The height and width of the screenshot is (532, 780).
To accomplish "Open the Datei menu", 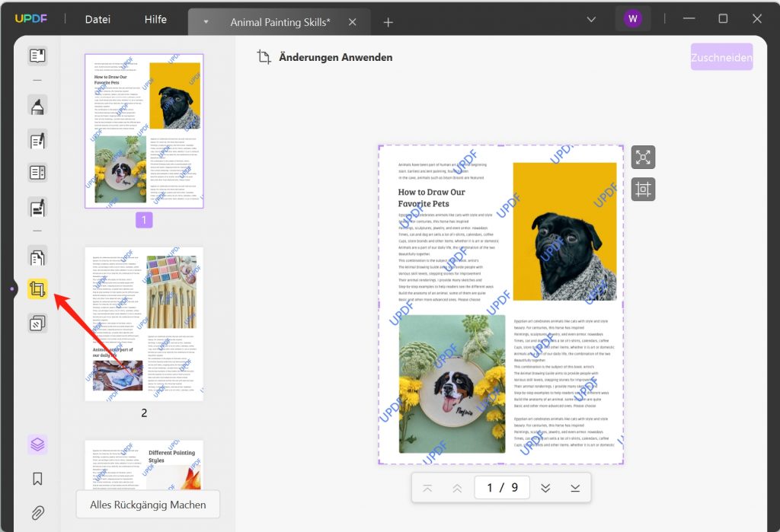I will [x=97, y=19].
